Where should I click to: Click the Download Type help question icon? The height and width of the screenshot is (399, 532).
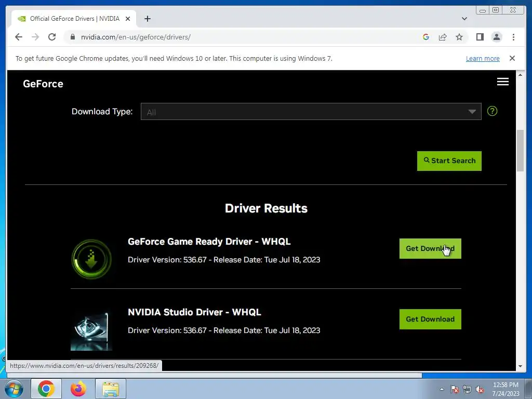tap(493, 111)
